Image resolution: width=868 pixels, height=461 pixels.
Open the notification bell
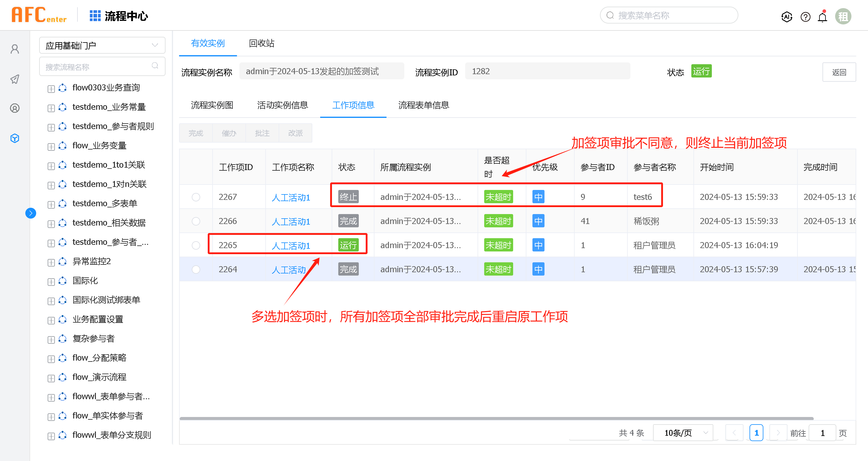coord(822,17)
